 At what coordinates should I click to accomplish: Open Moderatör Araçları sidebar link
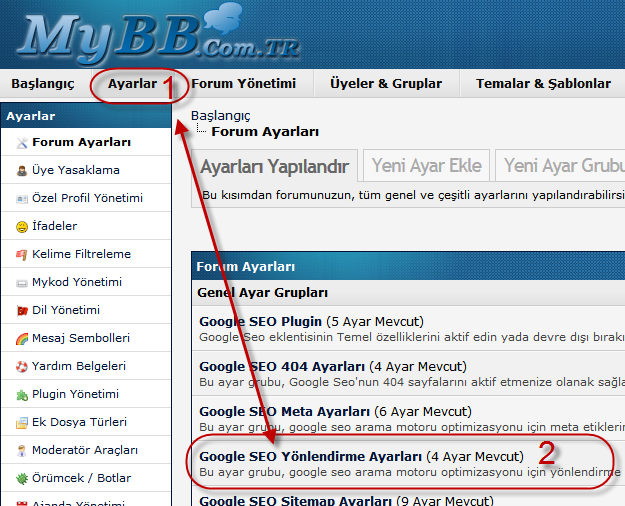point(85,450)
